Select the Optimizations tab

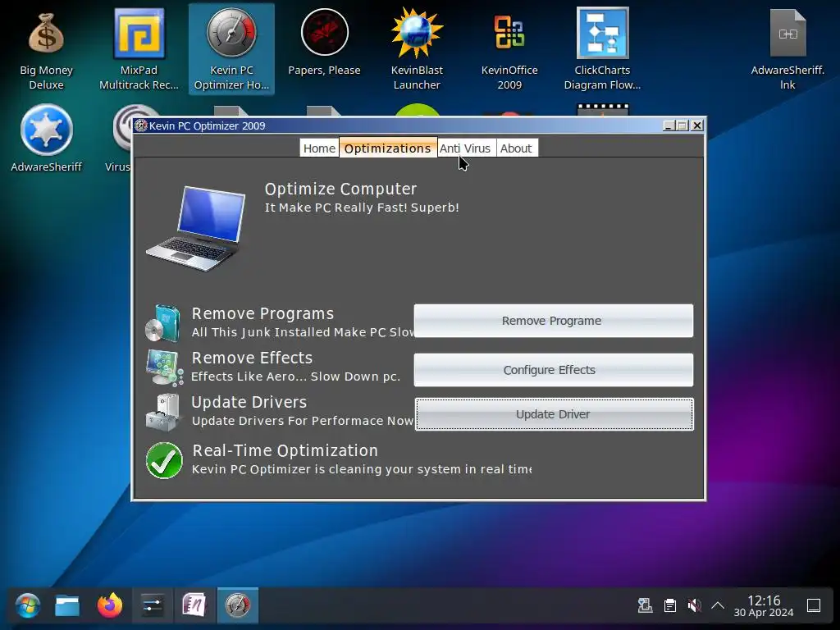tap(388, 148)
